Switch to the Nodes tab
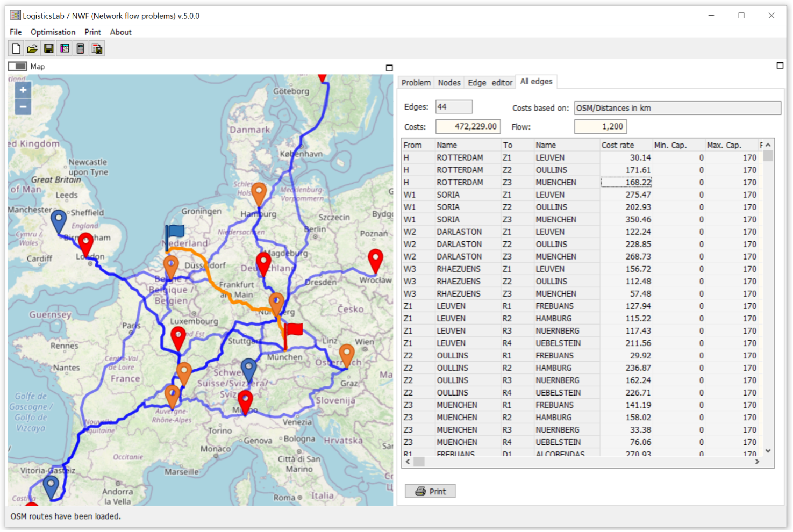The image size is (793, 532). coord(449,83)
